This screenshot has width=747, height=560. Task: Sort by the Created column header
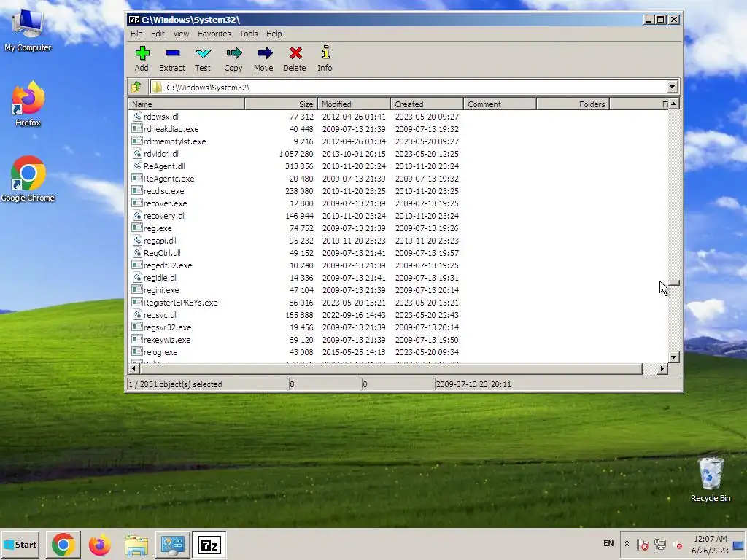pos(427,104)
